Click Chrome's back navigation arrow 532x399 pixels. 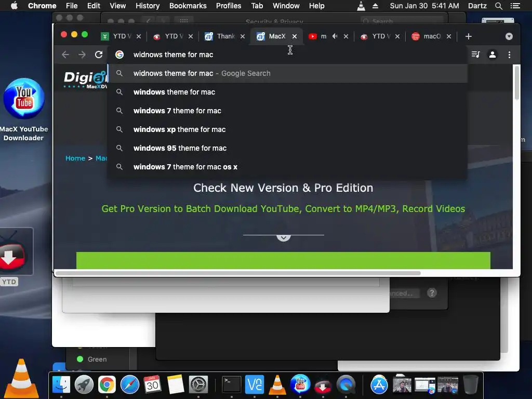[x=65, y=55]
